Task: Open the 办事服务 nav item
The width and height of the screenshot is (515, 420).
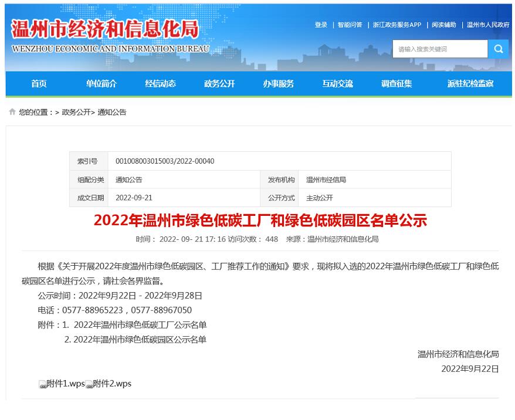Action: pos(278,84)
